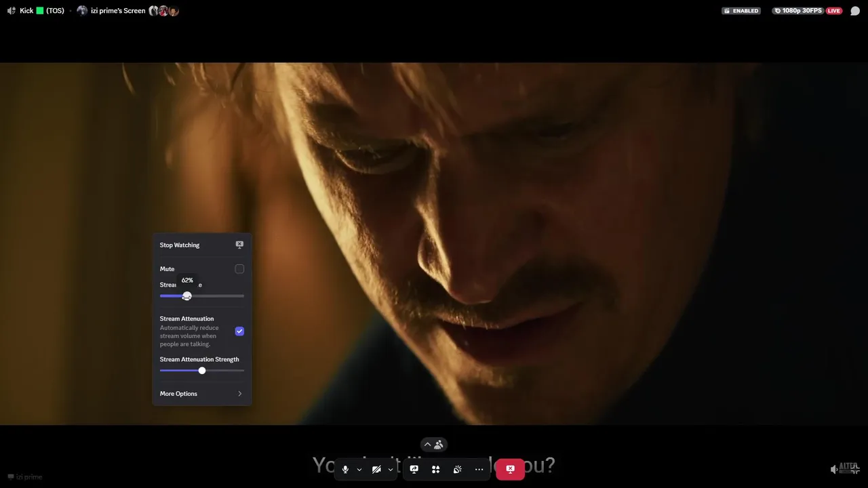Expand the participants list chevron

tap(427, 445)
